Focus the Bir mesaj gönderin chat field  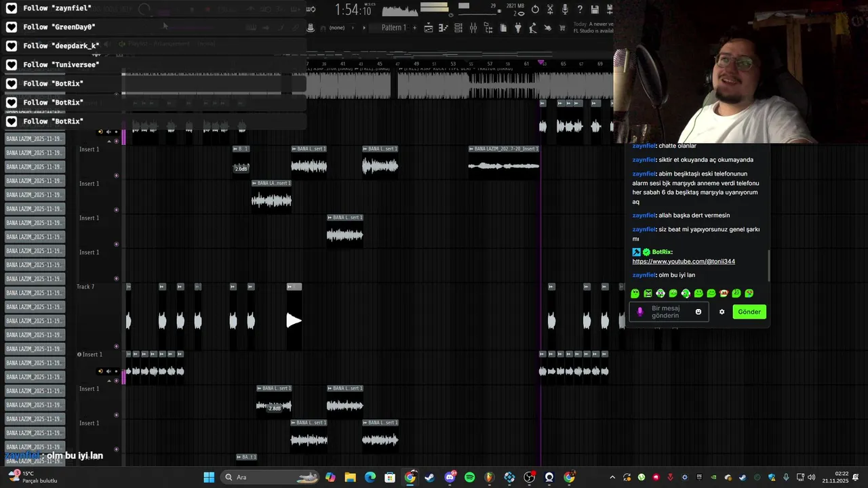click(x=668, y=312)
